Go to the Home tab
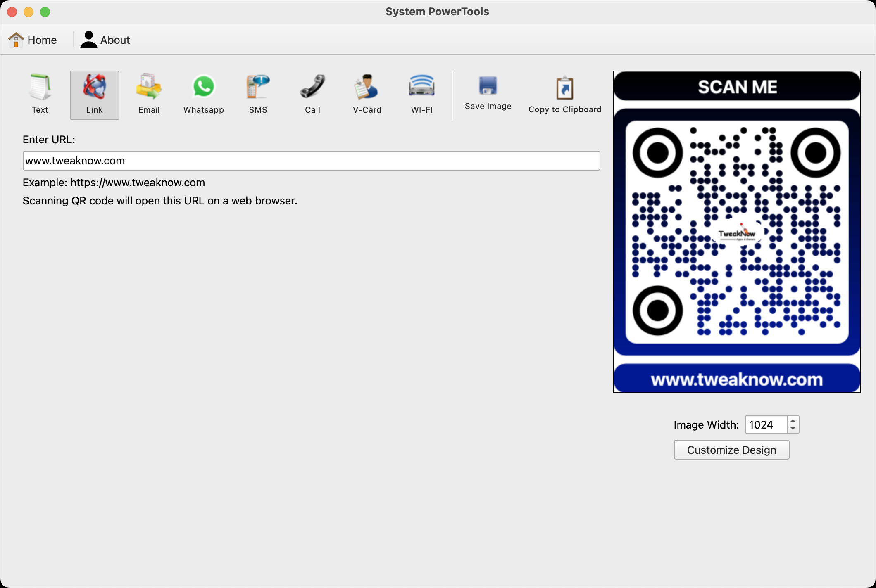876x588 pixels. click(x=33, y=40)
